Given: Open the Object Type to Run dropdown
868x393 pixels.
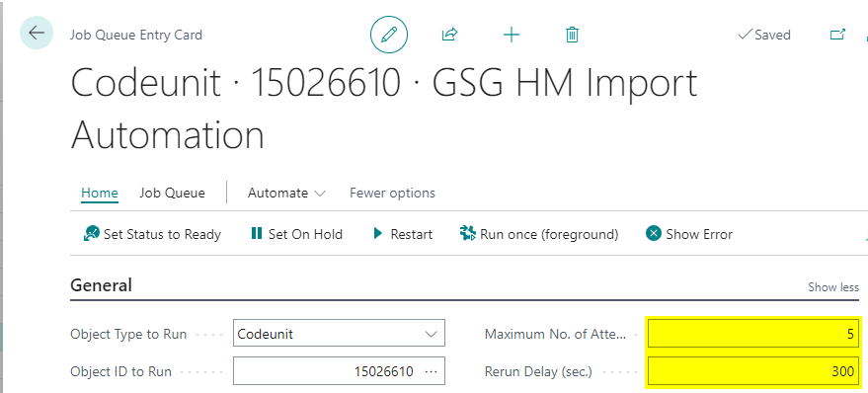Looking at the screenshot, I should [x=339, y=334].
